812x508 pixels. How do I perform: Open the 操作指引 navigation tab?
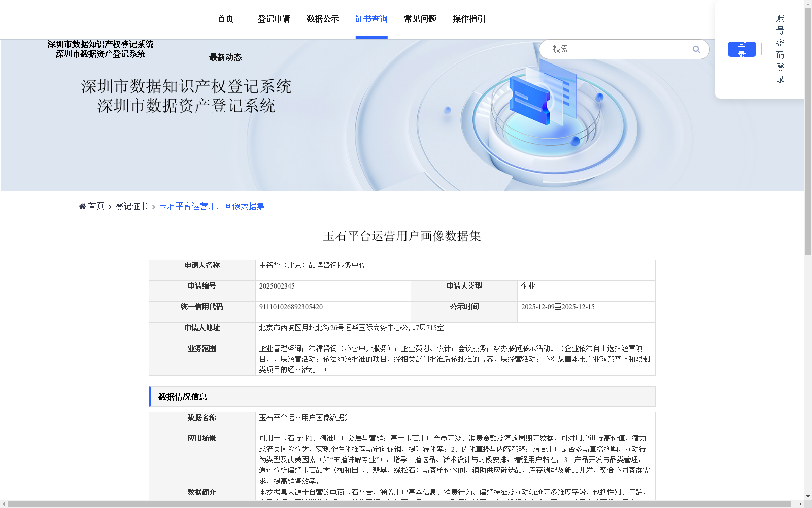pos(469,19)
